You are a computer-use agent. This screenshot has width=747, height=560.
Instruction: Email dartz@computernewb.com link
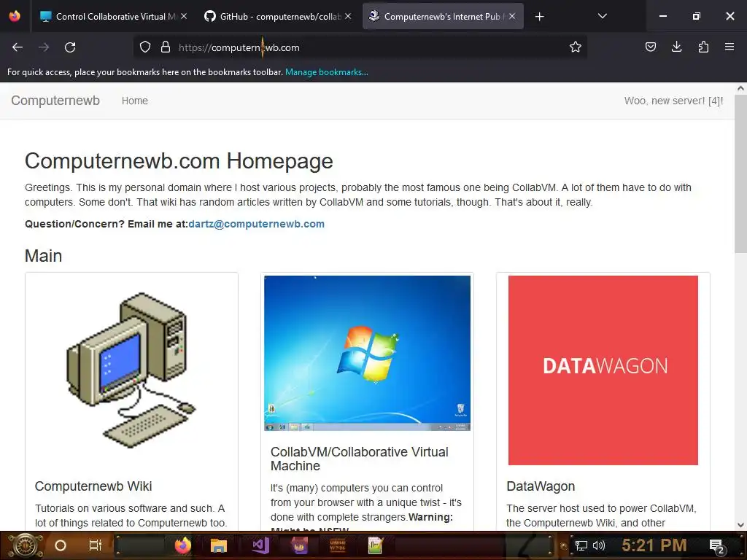click(256, 224)
